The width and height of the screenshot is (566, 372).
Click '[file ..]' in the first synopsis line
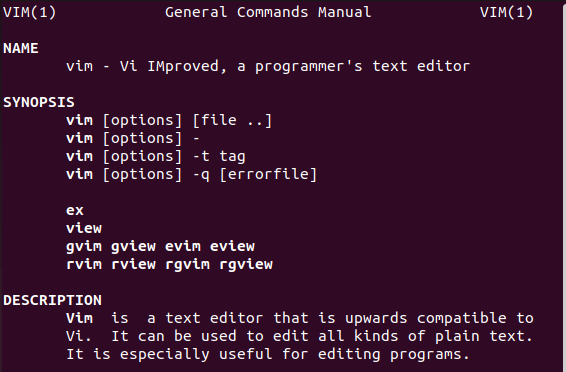click(232, 121)
